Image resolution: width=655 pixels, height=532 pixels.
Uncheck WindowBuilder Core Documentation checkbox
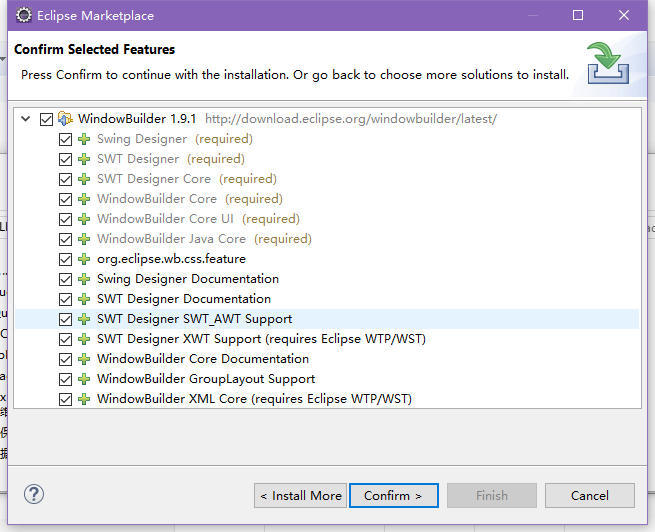coord(65,360)
